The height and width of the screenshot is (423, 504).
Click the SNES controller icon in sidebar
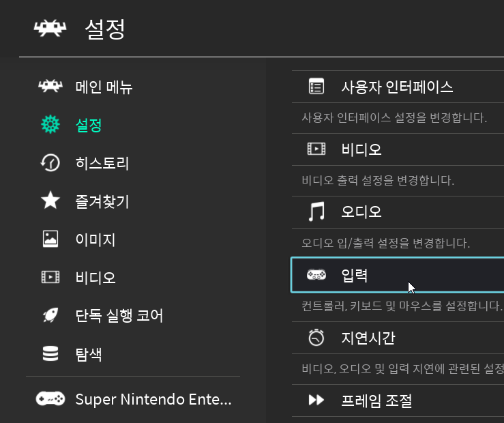tap(50, 399)
